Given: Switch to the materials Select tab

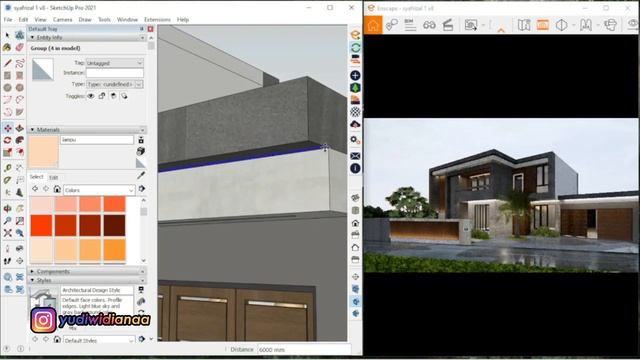Looking at the screenshot, I should point(36,177).
